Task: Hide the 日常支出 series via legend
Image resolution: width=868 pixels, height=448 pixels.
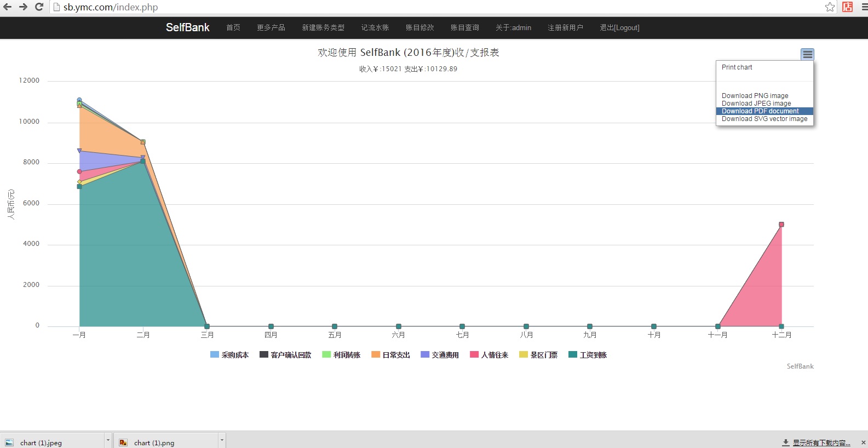Action: [390, 355]
